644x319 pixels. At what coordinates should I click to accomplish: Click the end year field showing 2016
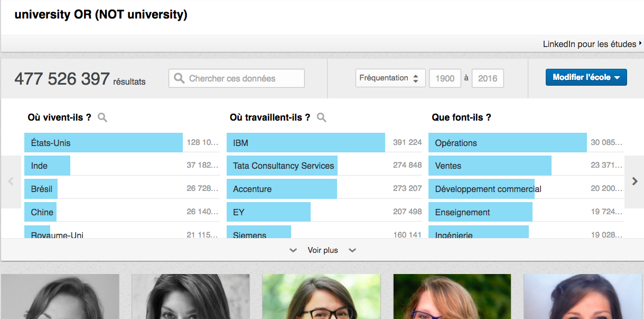[487, 78]
